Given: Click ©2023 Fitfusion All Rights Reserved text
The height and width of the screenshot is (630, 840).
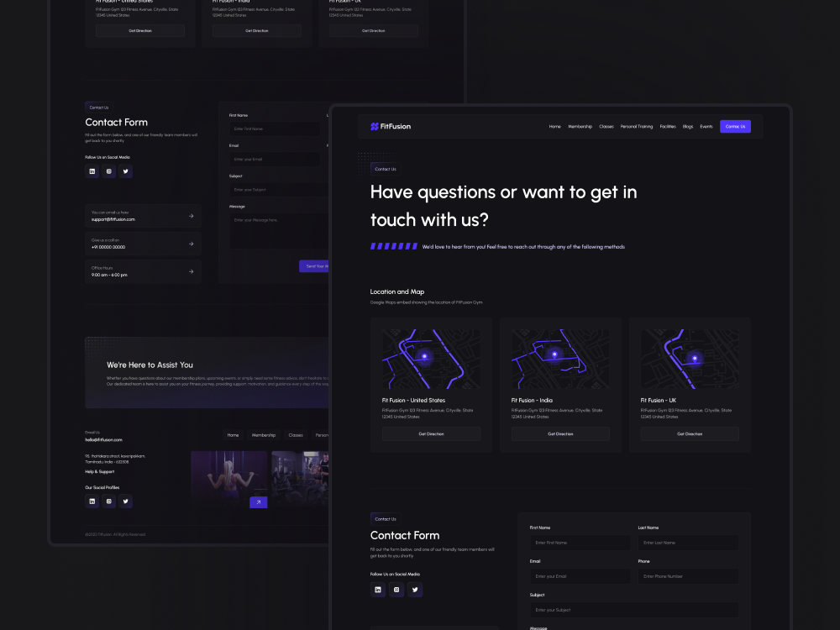Looking at the screenshot, I should [x=115, y=534].
